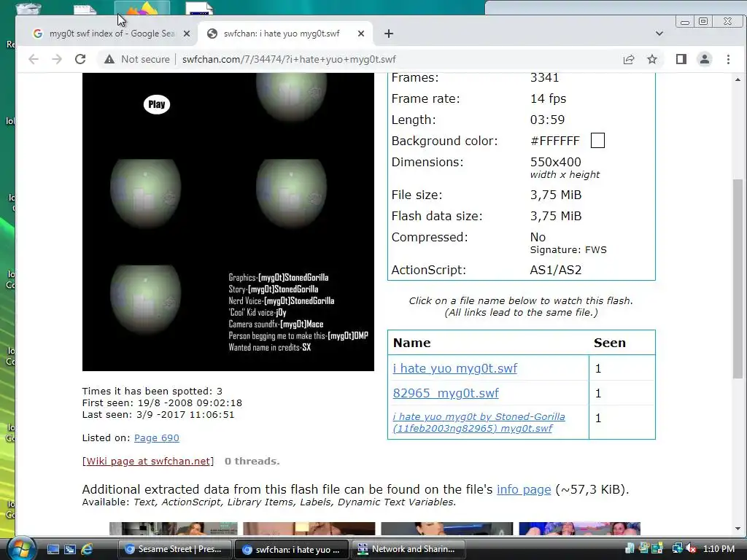The height and width of the screenshot is (560, 747).
Task: Click the Play button in flash preview
Action: pos(157,104)
